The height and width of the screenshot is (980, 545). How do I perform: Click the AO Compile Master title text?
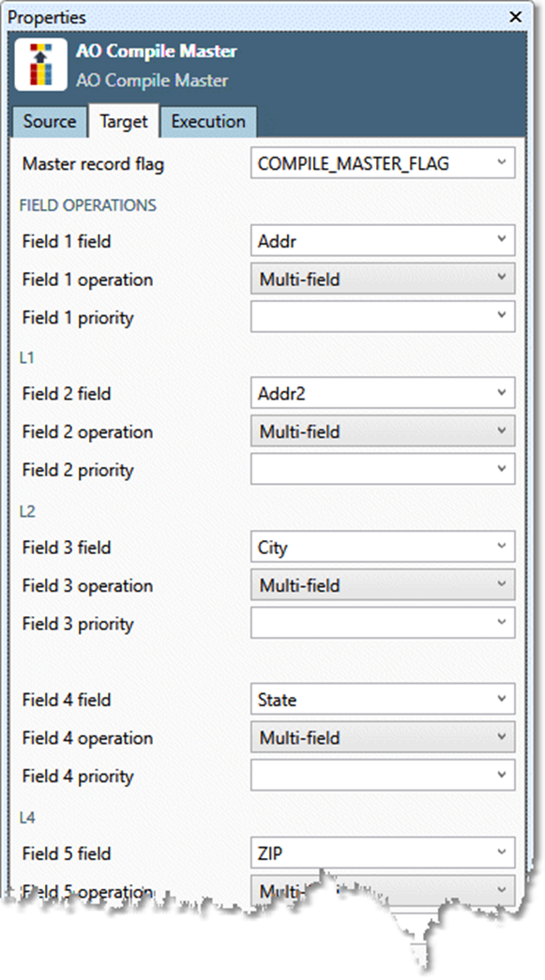pyautogui.click(x=157, y=51)
